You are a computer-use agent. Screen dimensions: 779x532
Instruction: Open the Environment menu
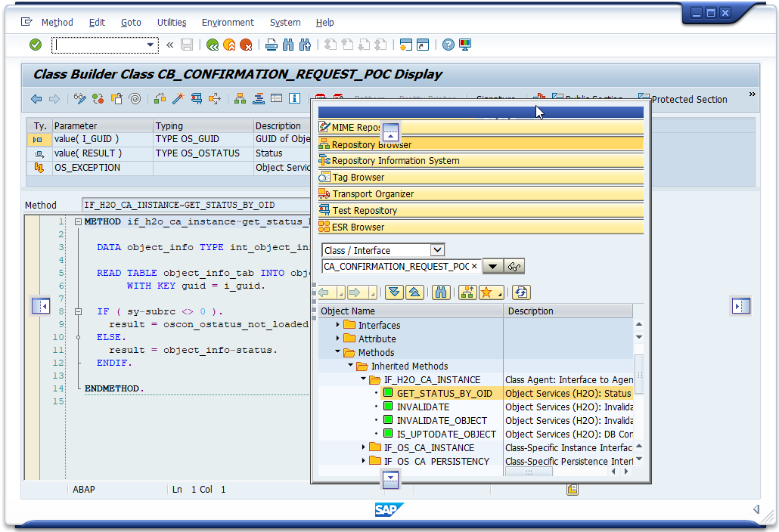pos(228,23)
